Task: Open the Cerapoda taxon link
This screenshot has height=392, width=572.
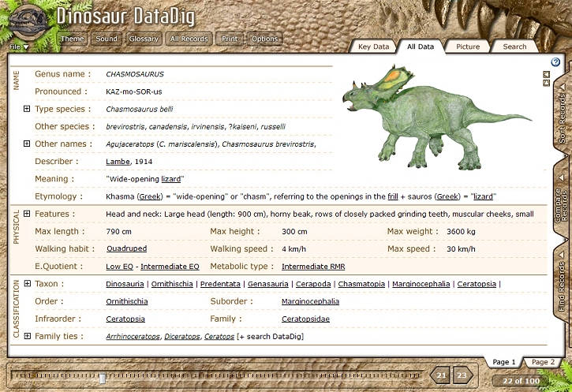Action: coord(313,284)
